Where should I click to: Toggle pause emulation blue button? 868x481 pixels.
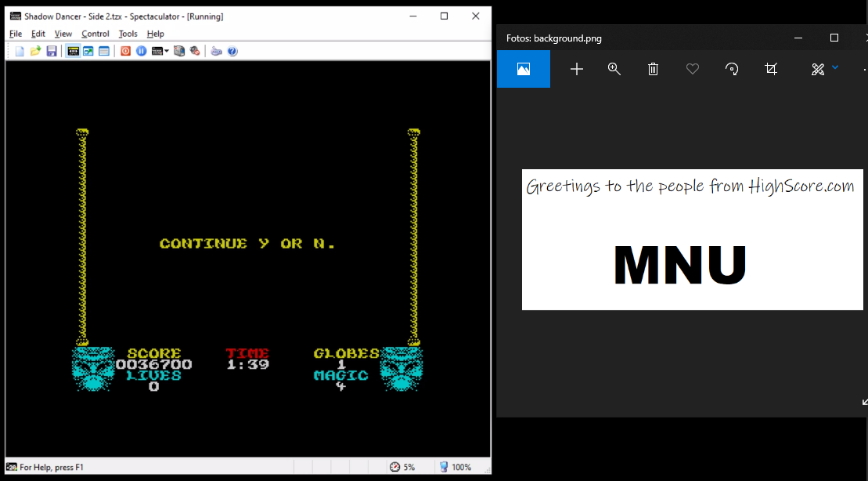tap(141, 51)
